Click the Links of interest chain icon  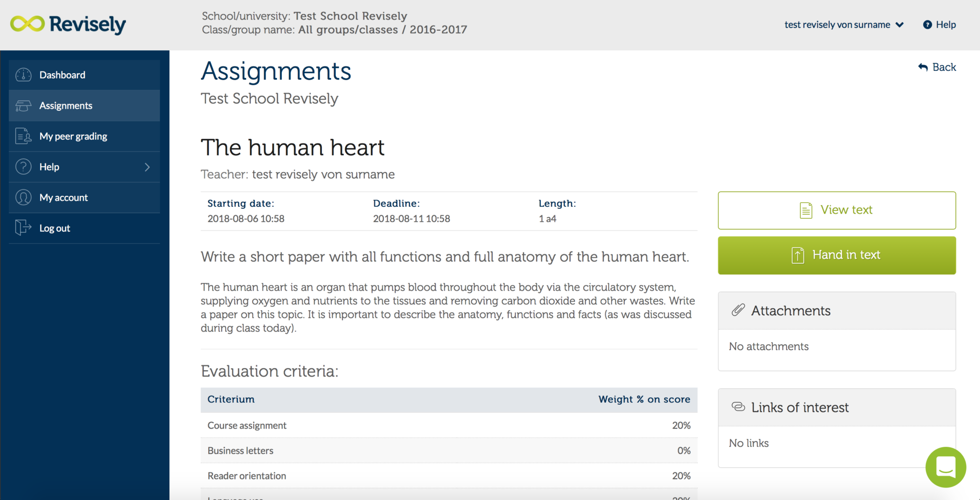pyautogui.click(x=738, y=407)
